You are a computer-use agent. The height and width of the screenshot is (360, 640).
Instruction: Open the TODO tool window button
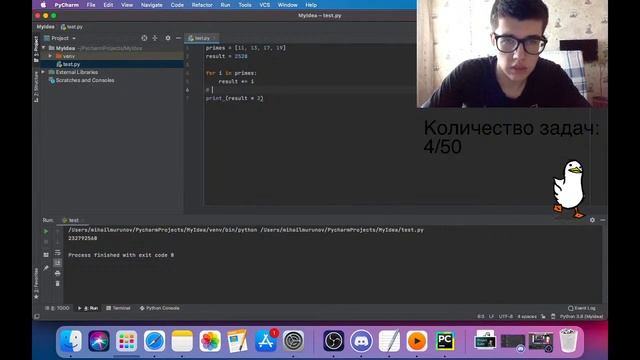(x=58, y=308)
